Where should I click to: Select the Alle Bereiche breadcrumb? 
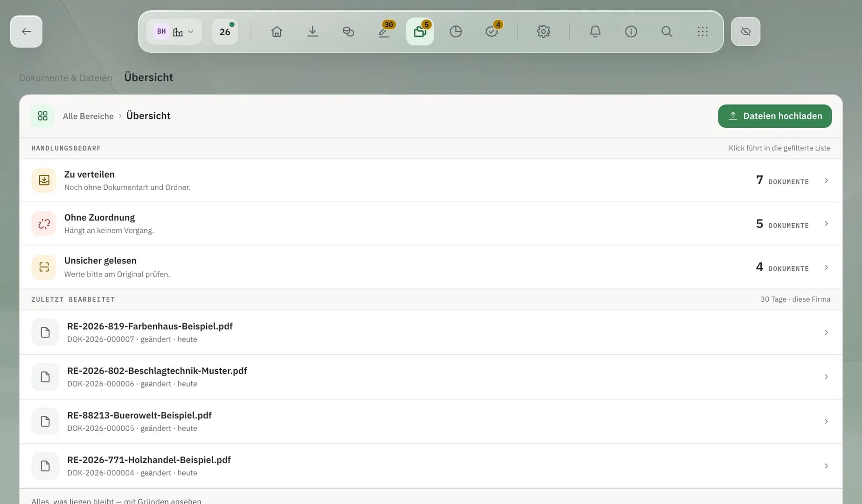tap(88, 116)
